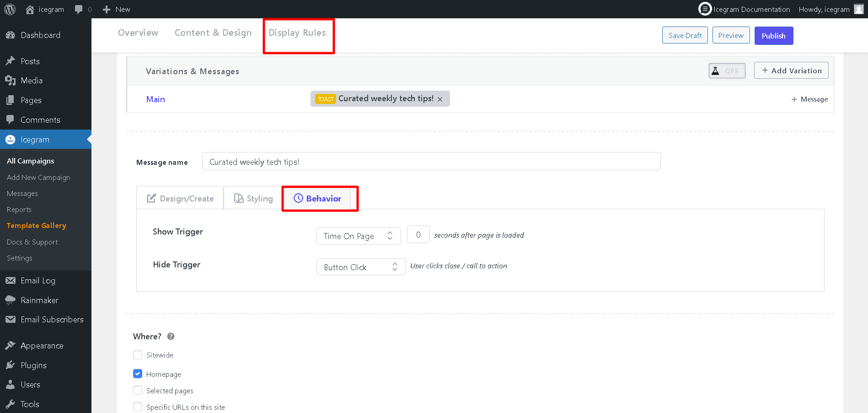Click the Save Draft button
The height and width of the screenshot is (413, 868).
(x=685, y=35)
